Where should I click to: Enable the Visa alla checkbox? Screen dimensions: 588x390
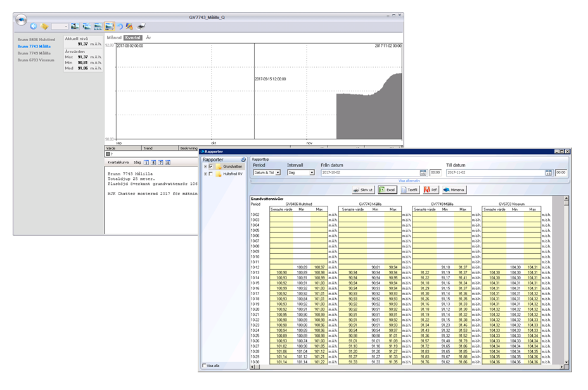204,365
